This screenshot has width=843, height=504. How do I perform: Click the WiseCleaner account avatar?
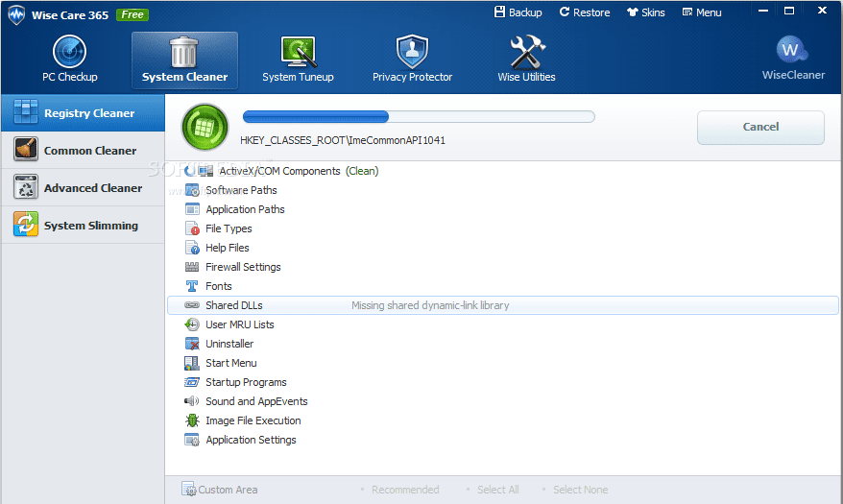792,50
